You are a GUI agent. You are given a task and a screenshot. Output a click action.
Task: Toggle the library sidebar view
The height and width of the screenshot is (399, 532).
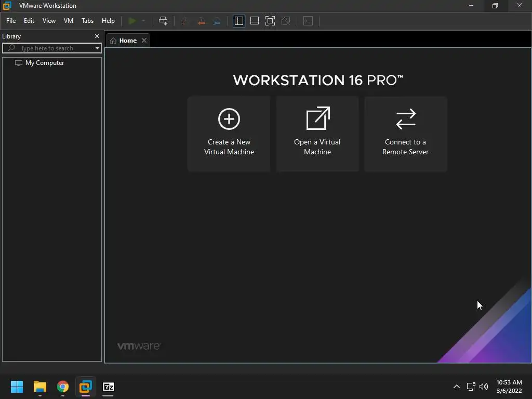point(239,21)
